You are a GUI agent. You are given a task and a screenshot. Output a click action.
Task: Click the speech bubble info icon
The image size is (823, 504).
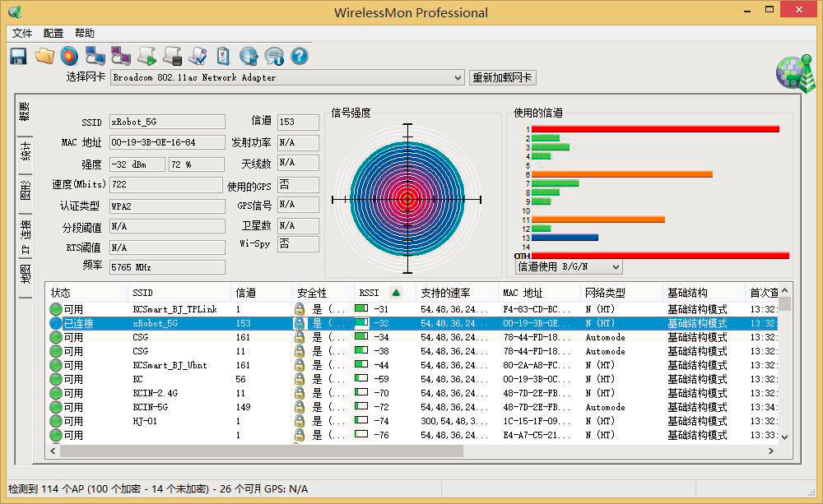coord(274,56)
